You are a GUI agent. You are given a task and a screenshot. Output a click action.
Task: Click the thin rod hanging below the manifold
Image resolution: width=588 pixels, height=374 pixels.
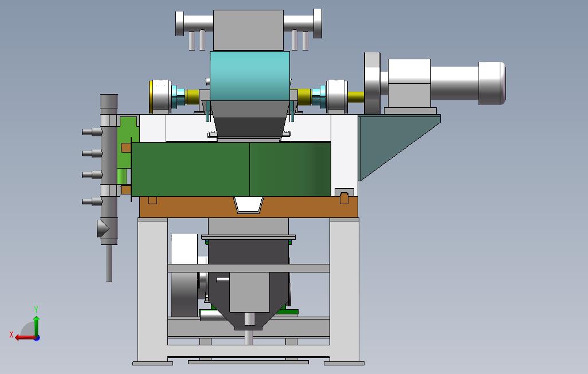pos(109,263)
